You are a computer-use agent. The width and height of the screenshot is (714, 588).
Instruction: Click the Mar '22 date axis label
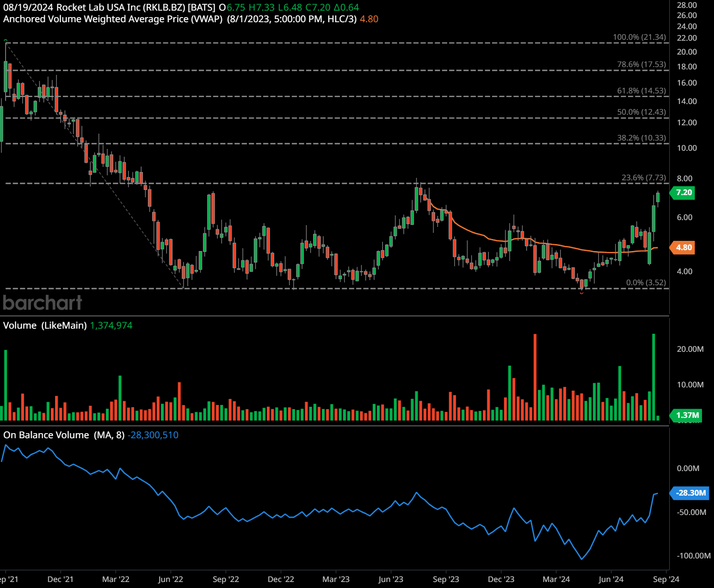point(116,579)
